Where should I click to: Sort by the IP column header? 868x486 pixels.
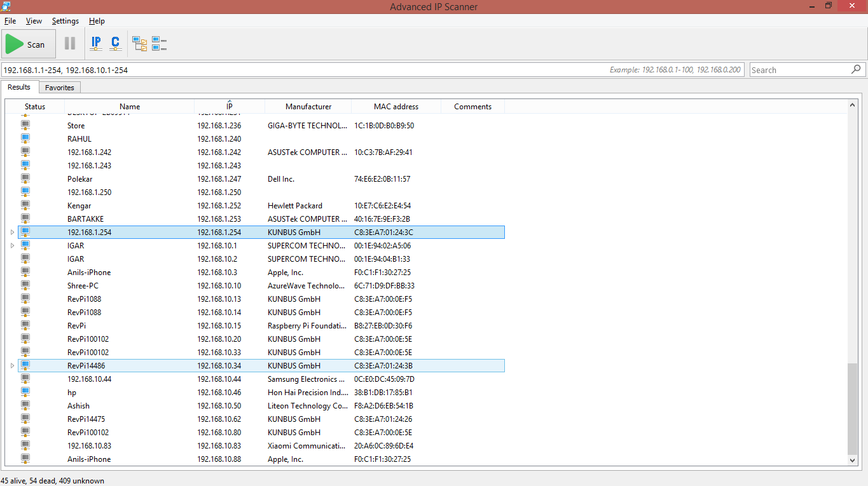[230, 107]
